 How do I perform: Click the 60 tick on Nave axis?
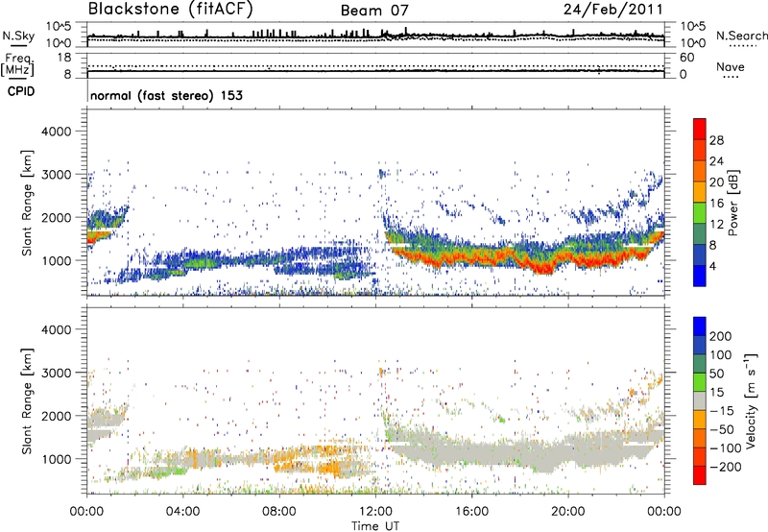(686, 58)
